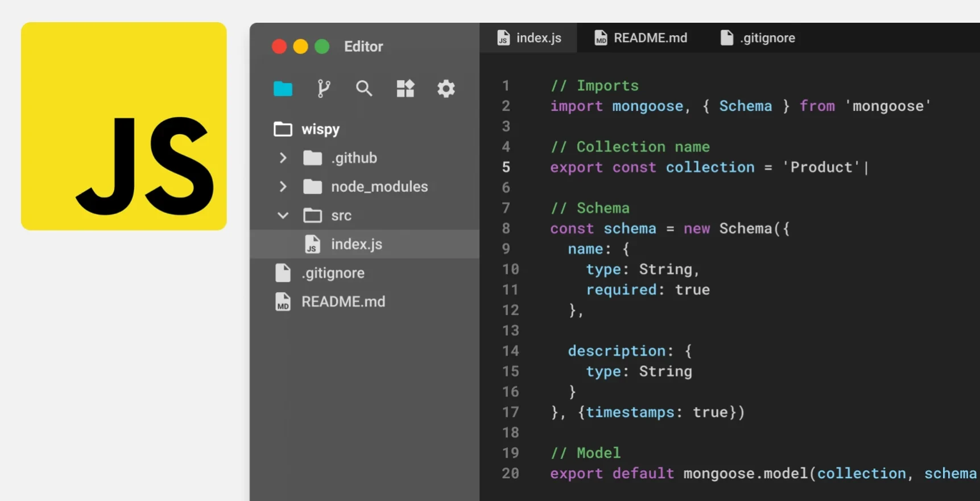The image size is (980, 501).
Task: Click the green maximize window button
Action: tap(322, 47)
